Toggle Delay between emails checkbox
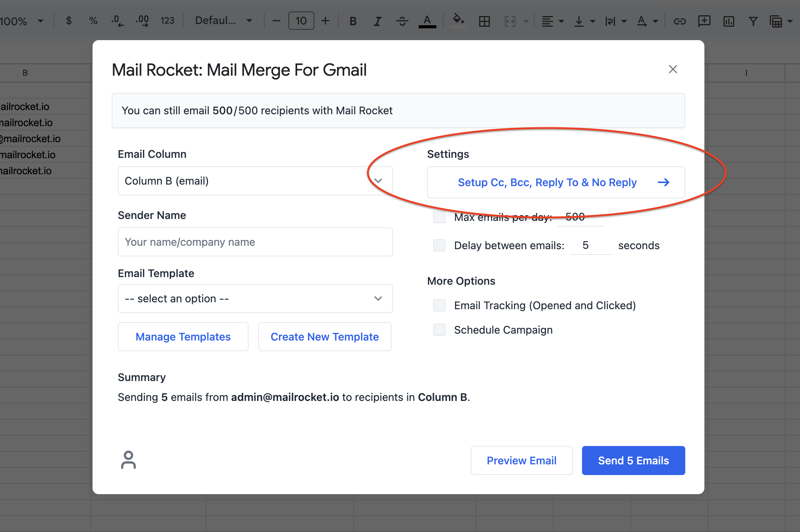Viewport: 800px width, 532px height. (x=439, y=245)
